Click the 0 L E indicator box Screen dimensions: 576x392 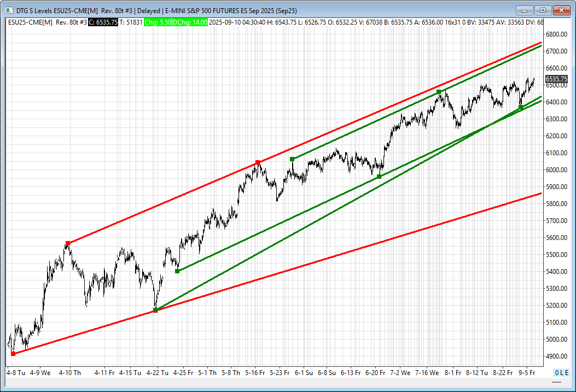(x=562, y=372)
